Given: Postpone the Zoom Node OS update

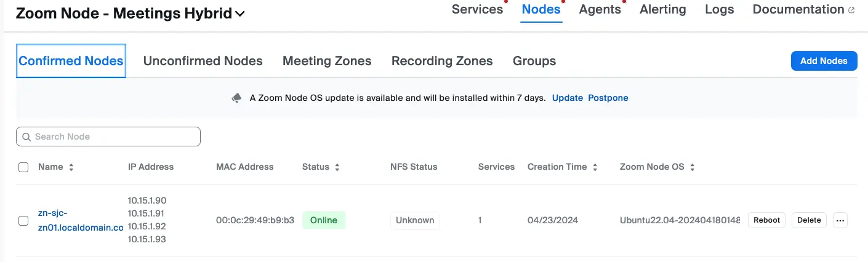Looking at the screenshot, I should 608,98.
